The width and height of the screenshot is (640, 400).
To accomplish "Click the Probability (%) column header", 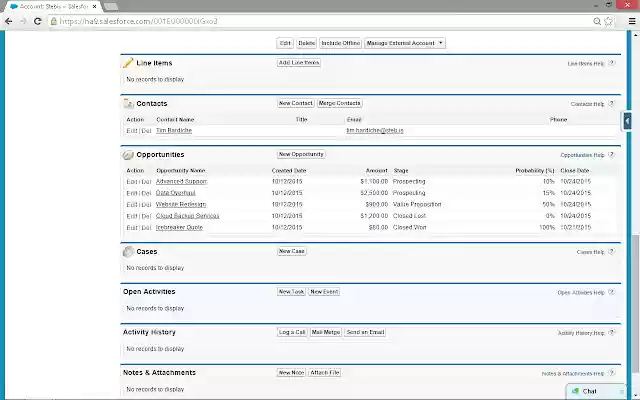I will 535,171.
